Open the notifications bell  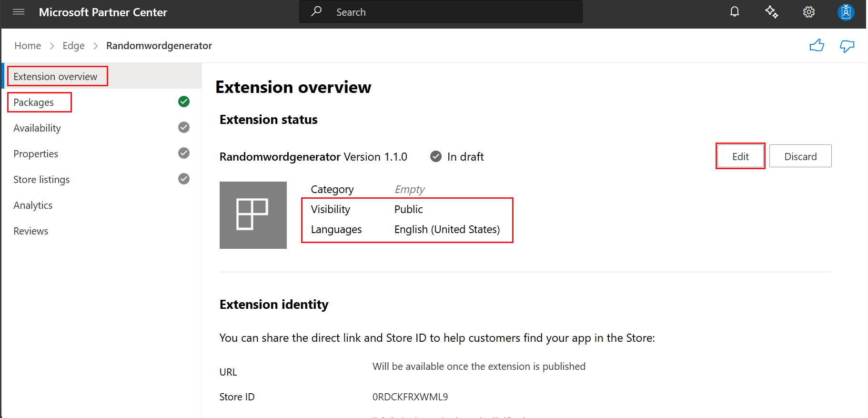pyautogui.click(x=734, y=12)
